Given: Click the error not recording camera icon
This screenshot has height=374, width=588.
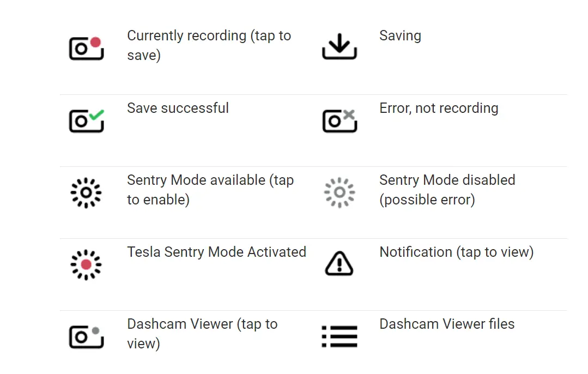Looking at the screenshot, I should point(340,120).
